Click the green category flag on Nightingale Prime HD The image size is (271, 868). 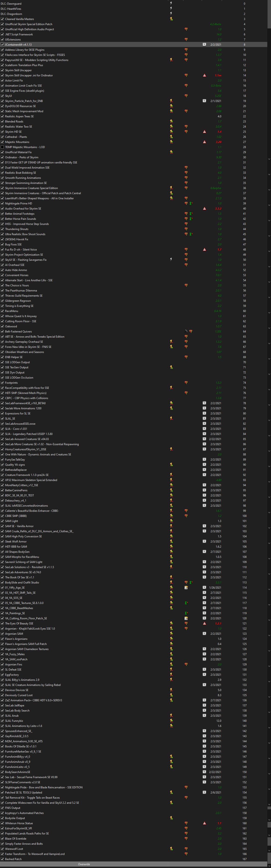(191, 203)
